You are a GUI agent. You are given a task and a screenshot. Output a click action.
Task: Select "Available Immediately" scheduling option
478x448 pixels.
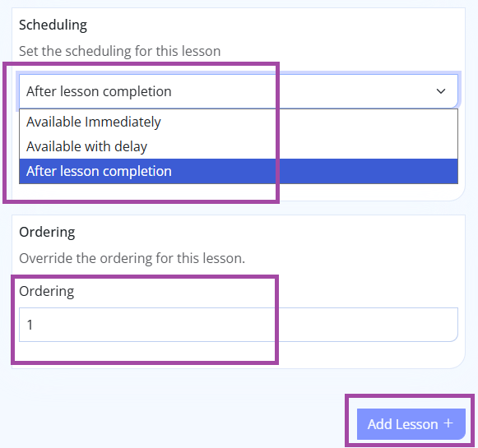(239, 122)
